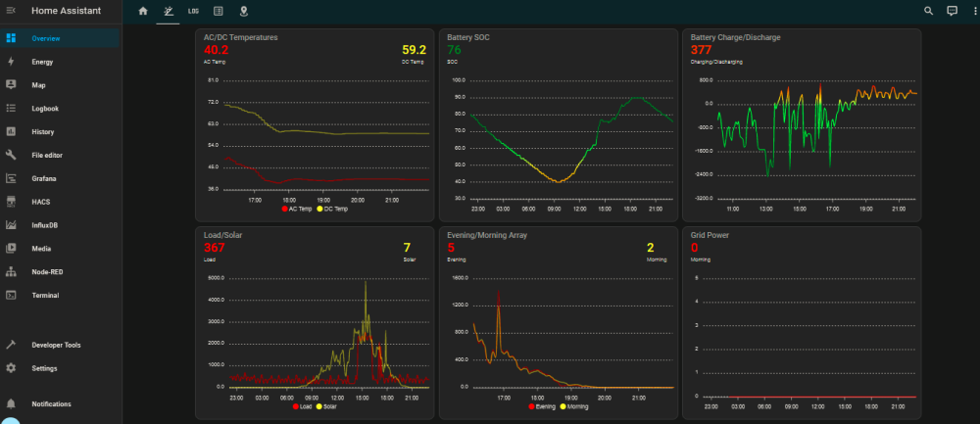Switch to the LOG dashboard tab
980x424 pixels.
coord(193,11)
